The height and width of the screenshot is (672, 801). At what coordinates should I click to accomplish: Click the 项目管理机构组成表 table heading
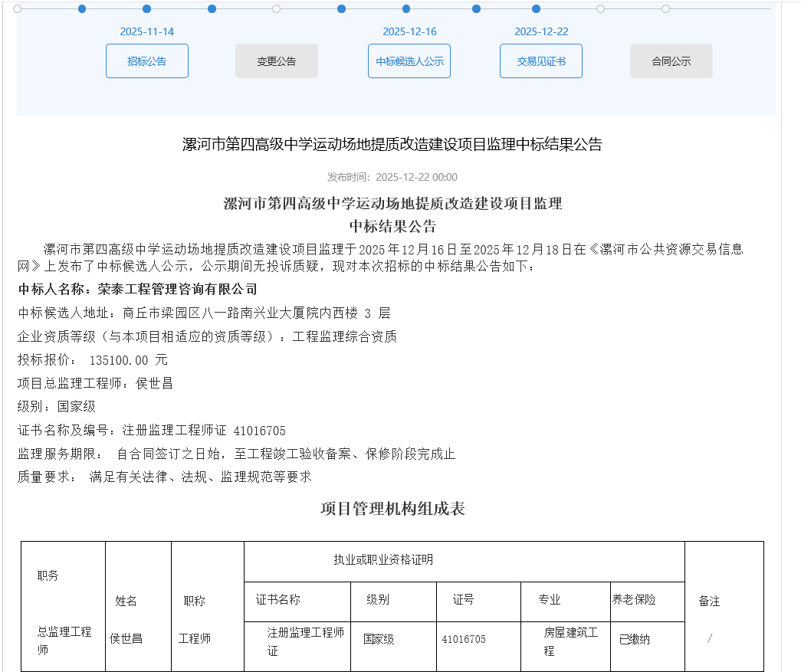click(392, 509)
